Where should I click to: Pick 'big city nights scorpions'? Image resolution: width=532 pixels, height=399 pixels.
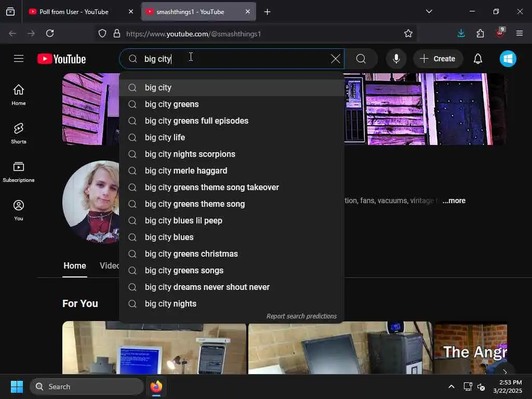[232, 154]
